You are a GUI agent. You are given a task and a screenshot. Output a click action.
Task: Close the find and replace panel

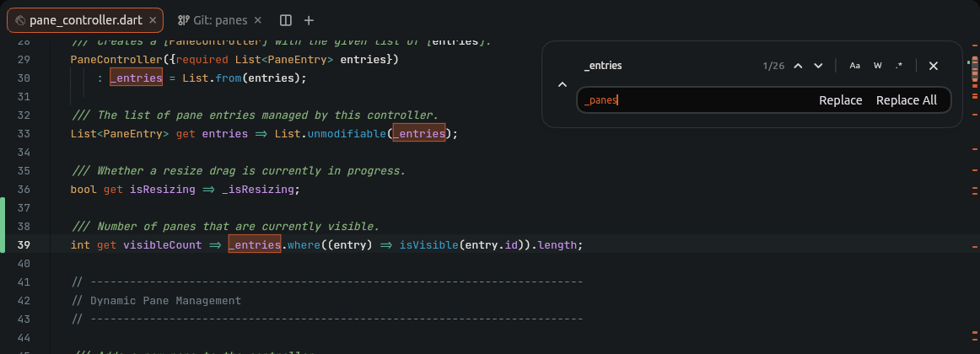[x=933, y=66]
